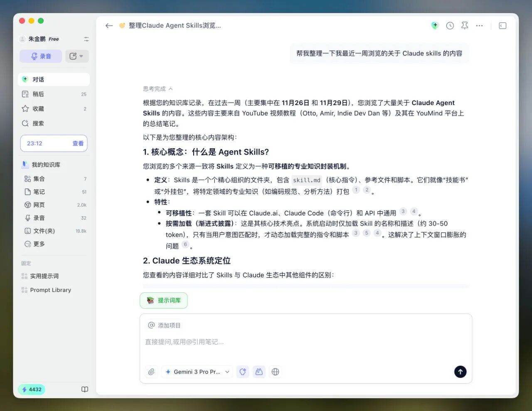Click the paperclip attachment icon
This screenshot has width=532, height=411.
click(x=151, y=372)
